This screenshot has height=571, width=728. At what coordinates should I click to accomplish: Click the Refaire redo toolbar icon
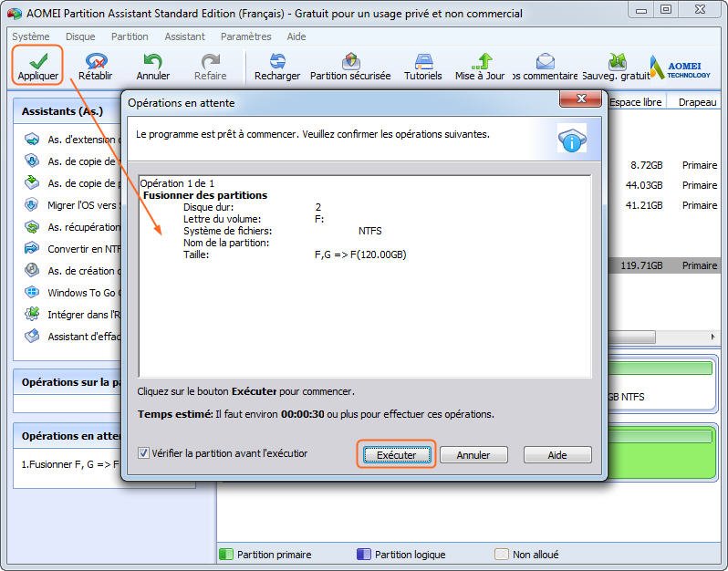[x=211, y=61]
